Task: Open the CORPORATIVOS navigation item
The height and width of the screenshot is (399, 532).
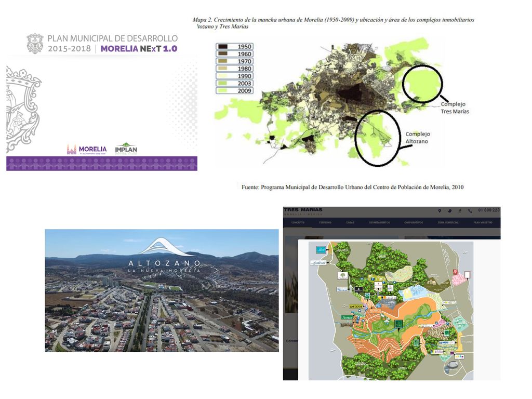Action: (414, 222)
